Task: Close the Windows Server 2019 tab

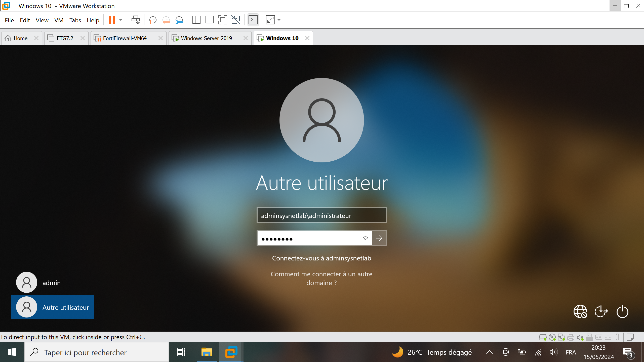Action: pyautogui.click(x=246, y=38)
